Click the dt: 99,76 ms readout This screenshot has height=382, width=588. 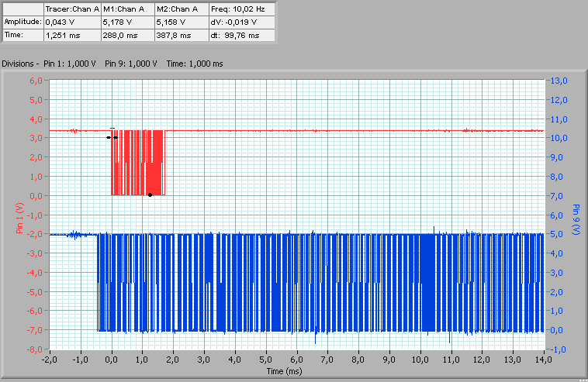click(x=238, y=35)
